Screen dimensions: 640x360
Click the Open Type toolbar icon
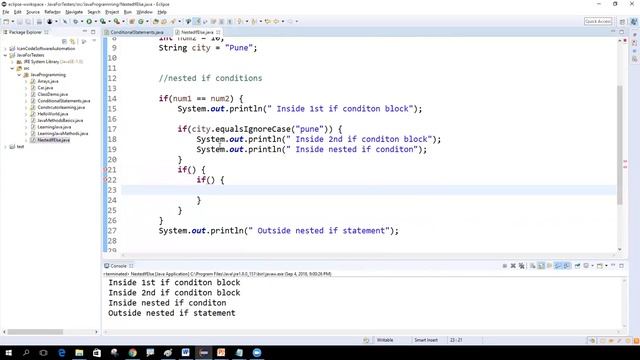(x=155, y=21)
